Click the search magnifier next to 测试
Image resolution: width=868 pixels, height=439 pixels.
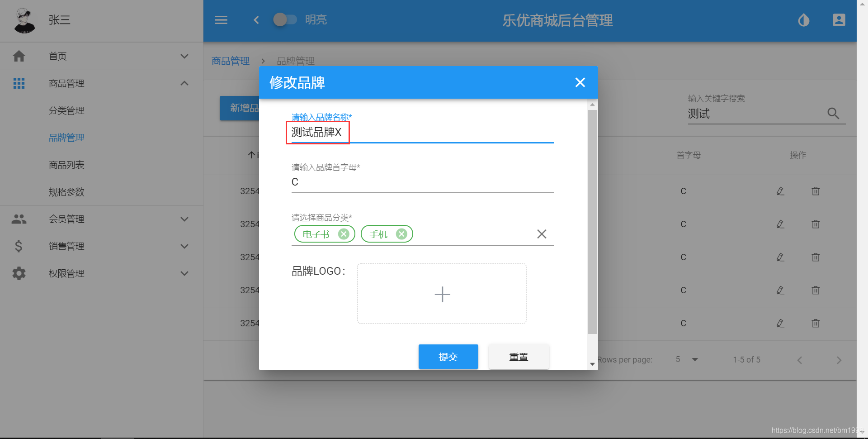point(833,114)
